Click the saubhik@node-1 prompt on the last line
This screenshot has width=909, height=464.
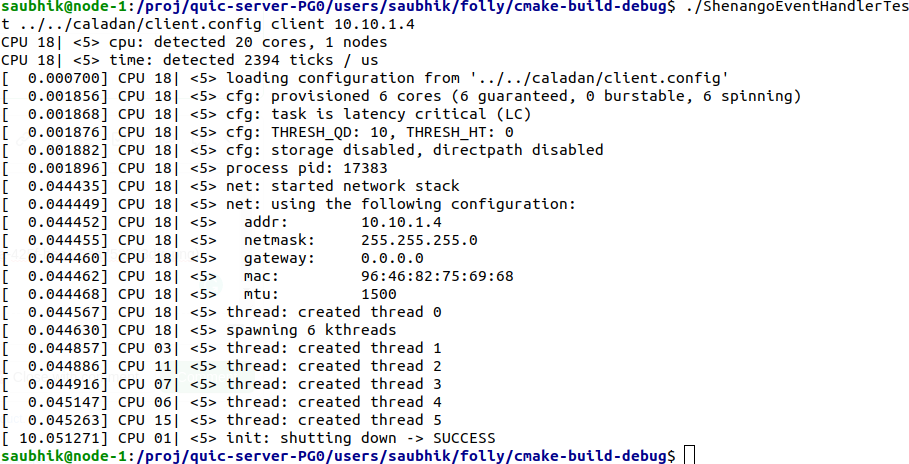(64, 456)
